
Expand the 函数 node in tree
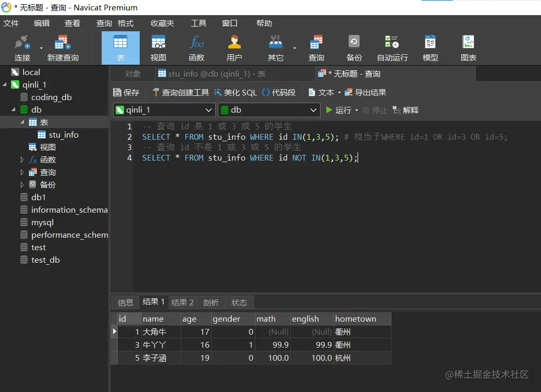coord(22,160)
